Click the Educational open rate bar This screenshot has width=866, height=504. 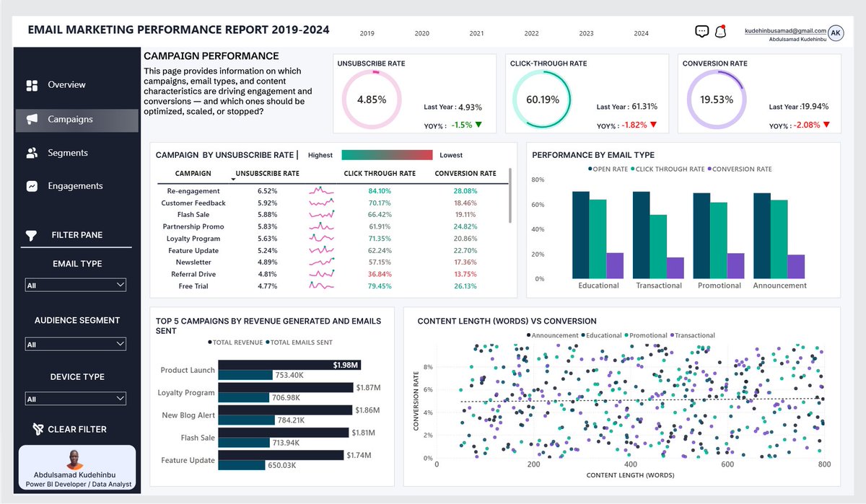click(580, 235)
